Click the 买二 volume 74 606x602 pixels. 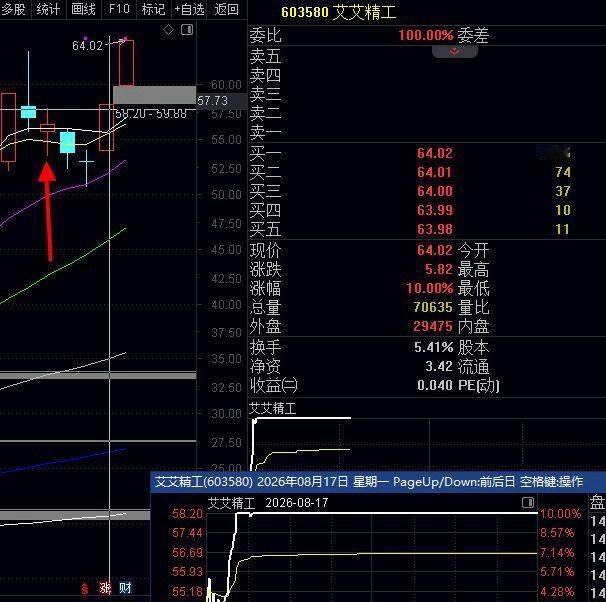point(563,172)
